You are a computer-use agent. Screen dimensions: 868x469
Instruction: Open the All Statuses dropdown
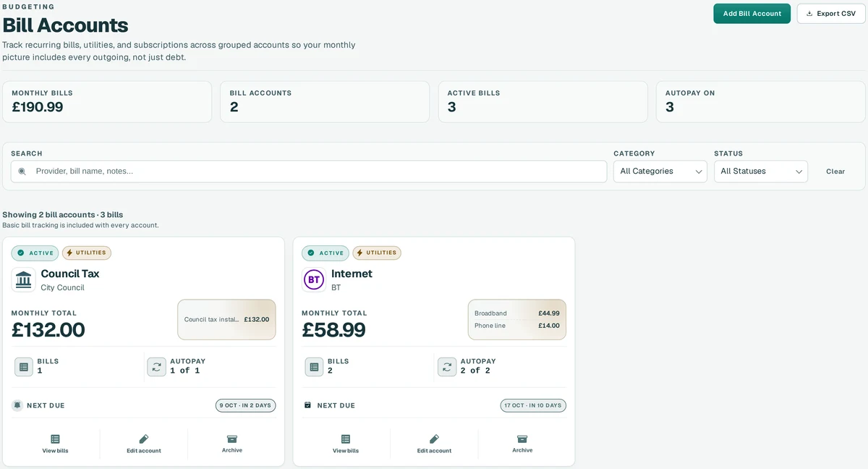click(761, 172)
